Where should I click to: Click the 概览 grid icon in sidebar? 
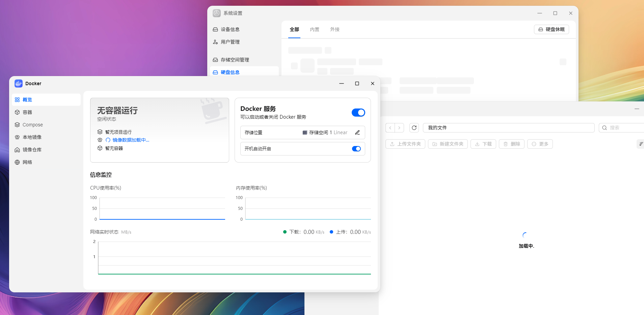(17, 100)
